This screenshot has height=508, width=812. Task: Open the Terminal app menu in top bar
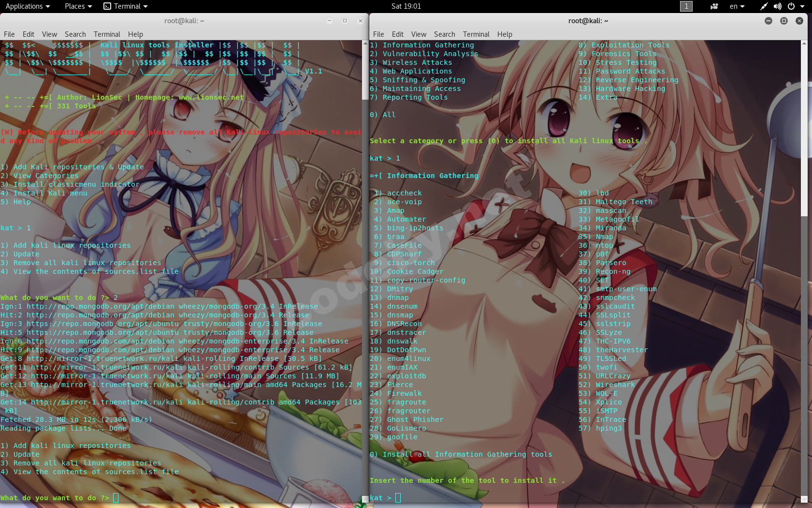click(x=126, y=6)
